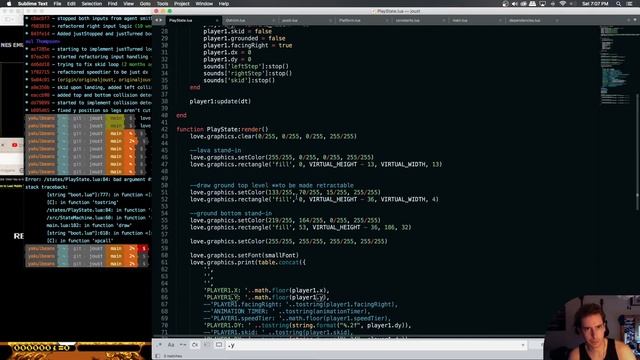Open the tab list dropdown at far right
The width and height of the screenshot is (640, 360).
635,20
